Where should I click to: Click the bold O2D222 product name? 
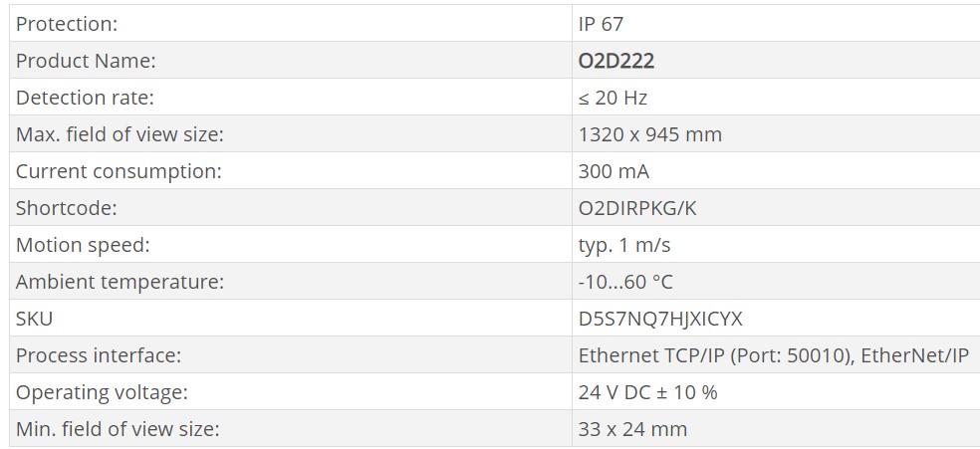click(x=615, y=61)
